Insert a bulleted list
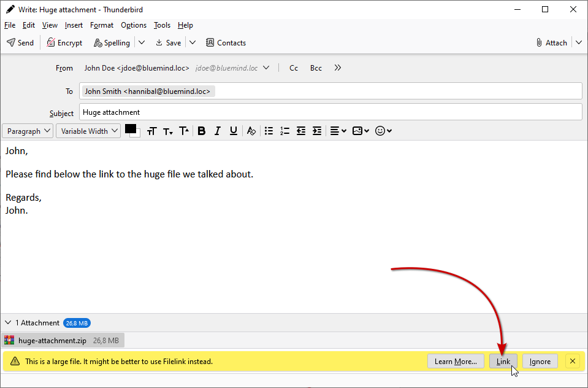This screenshot has height=388, width=588. [269, 131]
